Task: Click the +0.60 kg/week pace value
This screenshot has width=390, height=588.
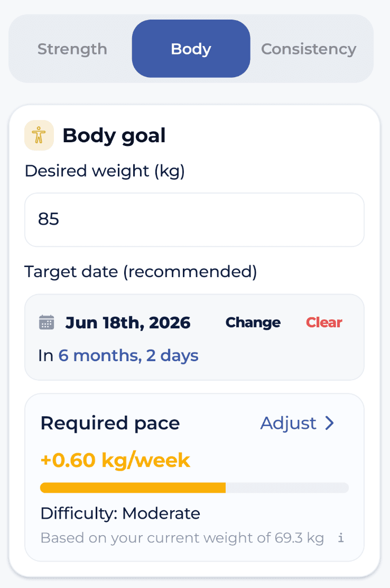Action: pos(115,460)
